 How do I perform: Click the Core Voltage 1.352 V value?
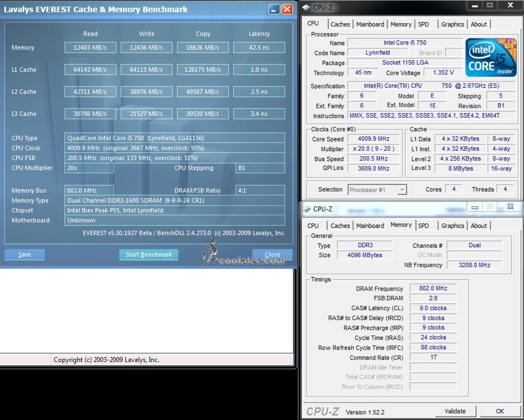[443, 72]
